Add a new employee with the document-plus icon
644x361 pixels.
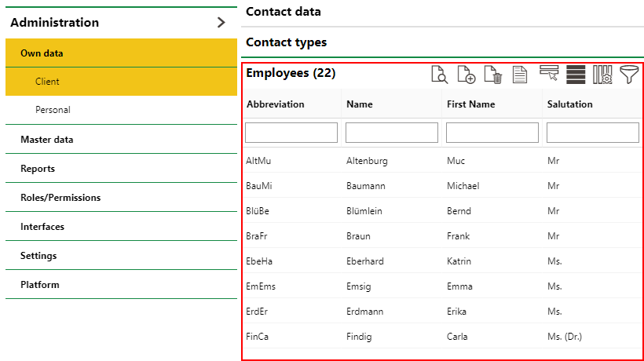tap(467, 75)
